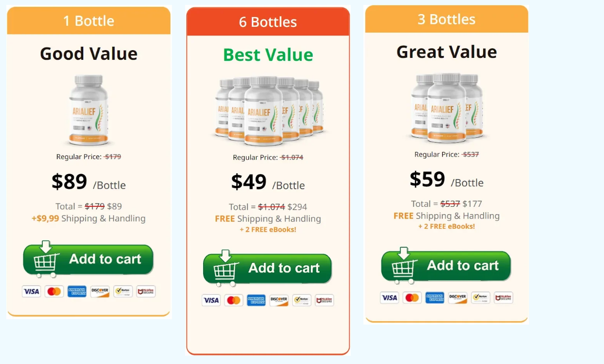Click Mastercard icon under 3 Bottles offer
Screen dimensions: 604x364
click(412, 298)
